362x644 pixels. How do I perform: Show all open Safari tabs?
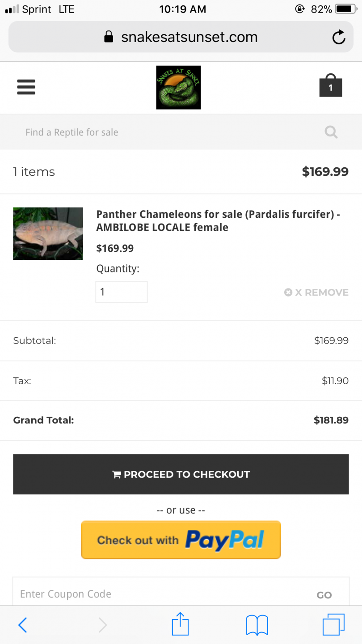(333, 624)
